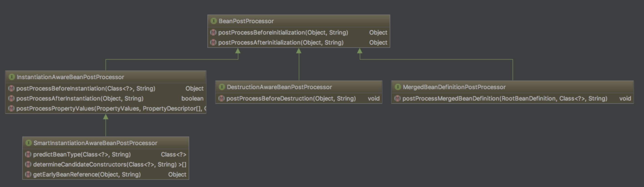Image resolution: width=644 pixels, height=187 pixels.
Task: Select postProcessMergedBeanDefinition method row
Action: [x=512, y=99]
